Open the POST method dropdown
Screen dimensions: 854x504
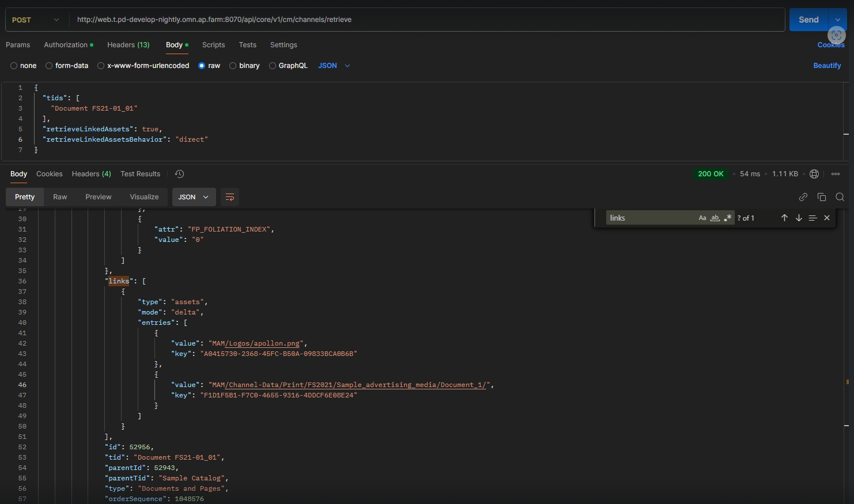point(36,20)
